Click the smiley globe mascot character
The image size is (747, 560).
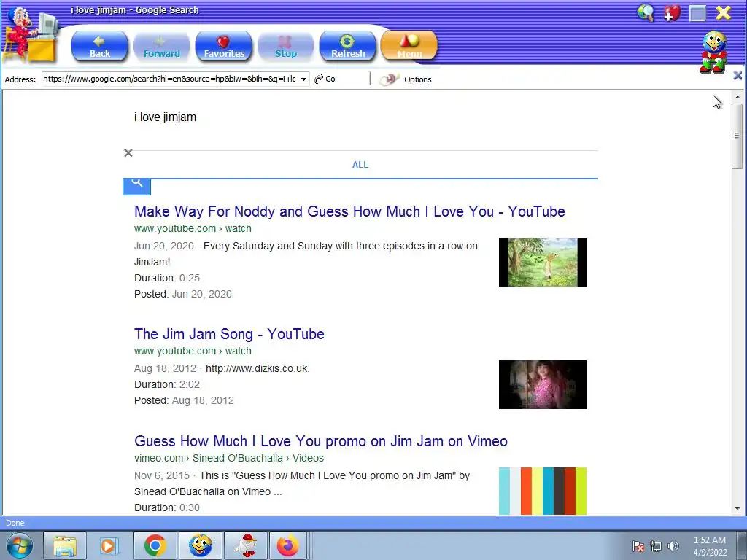click(x=713, y=52)
